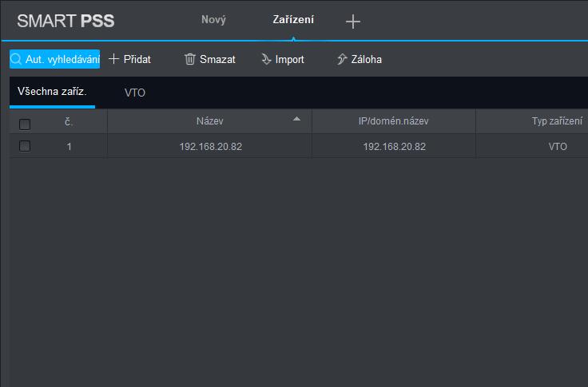This screenshot has width=588, height=387.
Task: Select device name 192.168.20.82 in Název column
Action: tap(210, 147)
